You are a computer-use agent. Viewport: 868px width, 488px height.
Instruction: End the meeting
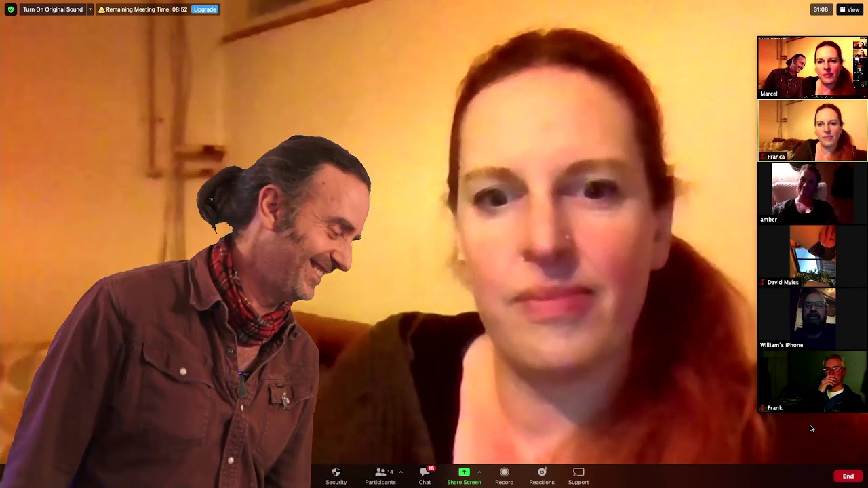848,476
